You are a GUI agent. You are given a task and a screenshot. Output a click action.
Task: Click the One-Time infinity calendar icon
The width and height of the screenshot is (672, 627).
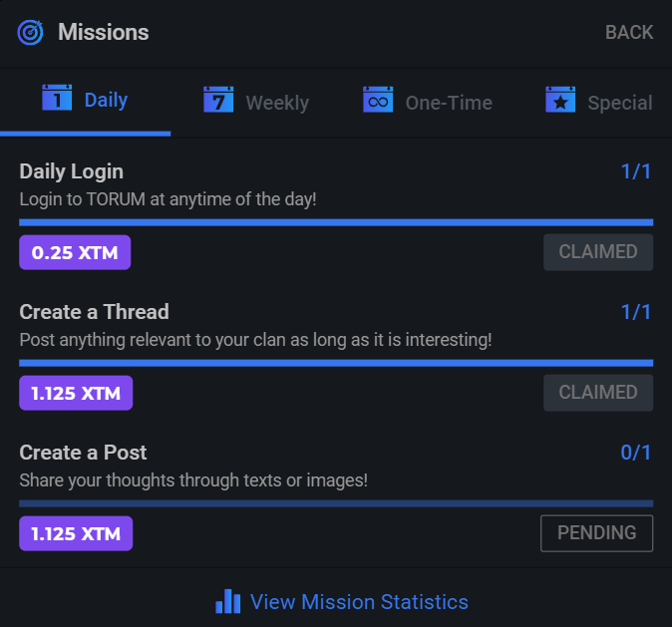[378, 101]
